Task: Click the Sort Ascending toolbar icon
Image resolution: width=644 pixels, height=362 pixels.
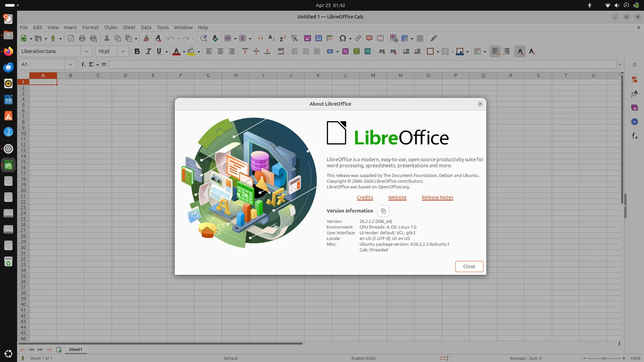Action: click(271, 38)
